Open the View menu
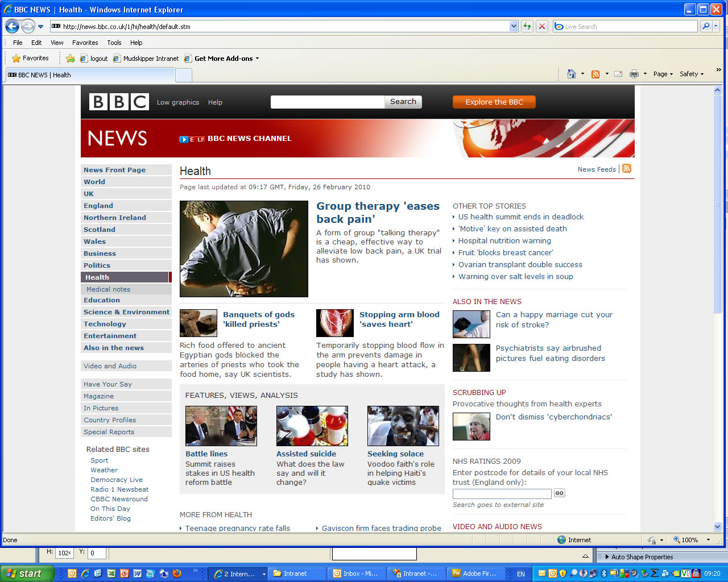Screen dimensions: 728x582 pos(57,43)
